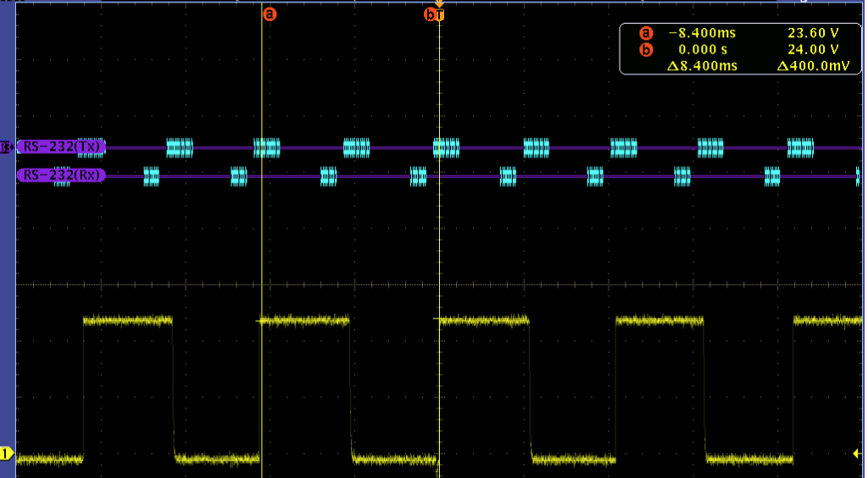Click the orange trigger position arrow at top
This screenshot has width=868, height=478.
pyautogui.click(x=439, y=4)
